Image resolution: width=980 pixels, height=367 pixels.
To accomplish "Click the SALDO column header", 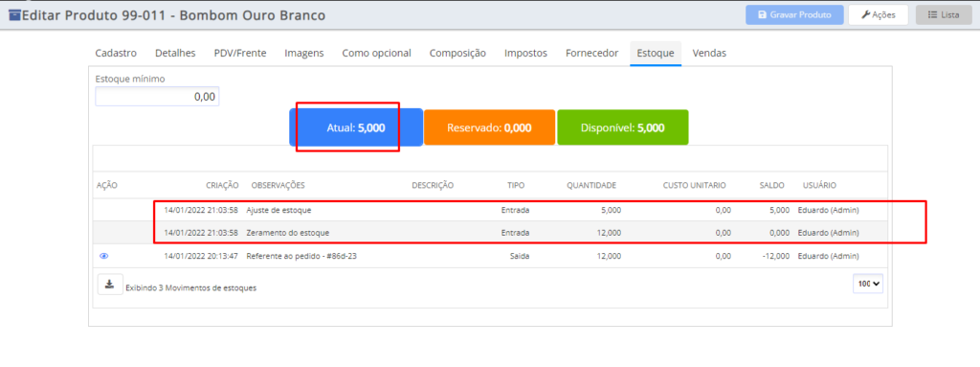I will [772, 185].
